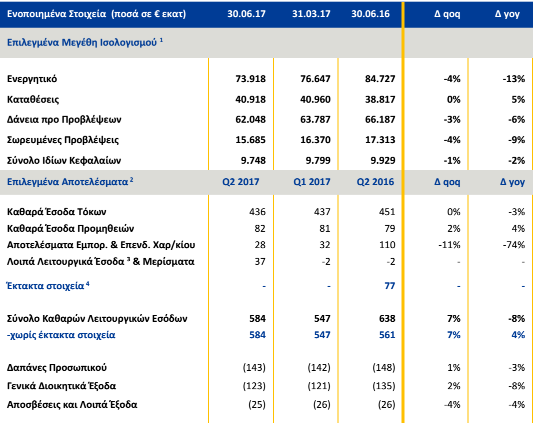The image size is (534, 423).
Task: Click the -13% yoy change for Ενεργητικό
Action: click(x=514, y=79)
